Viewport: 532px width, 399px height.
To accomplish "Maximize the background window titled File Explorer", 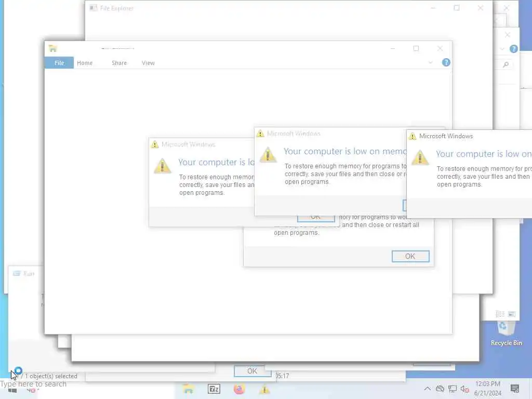I will [457, 8].
